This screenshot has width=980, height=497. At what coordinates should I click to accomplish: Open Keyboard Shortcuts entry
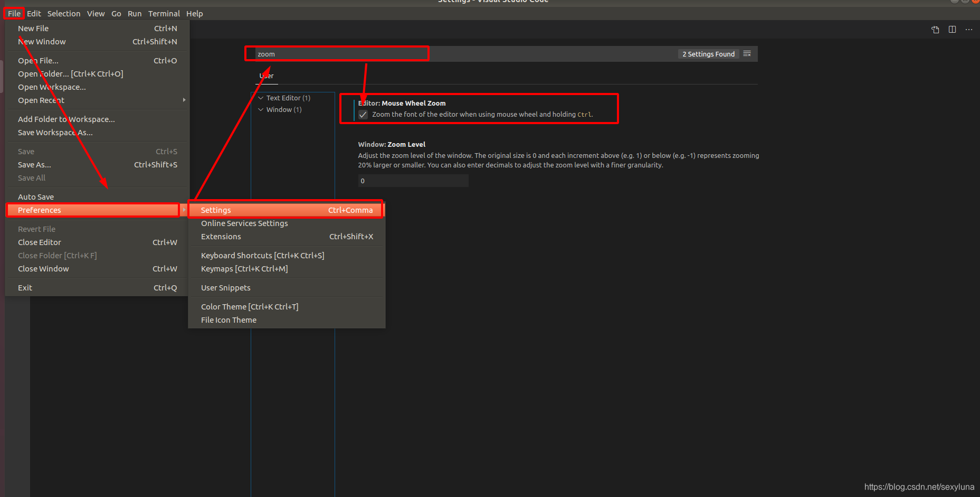point(287,256)
